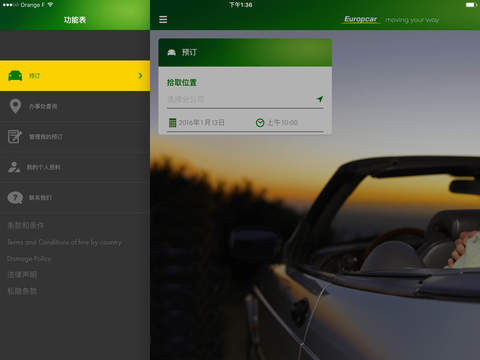Expand the chevron on the 预订 row
This screenshot has height=360, width=480.
(x=140, y=76)
